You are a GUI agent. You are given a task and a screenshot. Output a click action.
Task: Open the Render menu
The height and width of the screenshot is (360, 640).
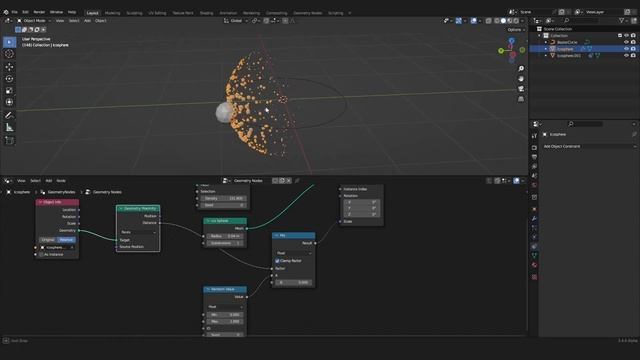click(39, 12)
